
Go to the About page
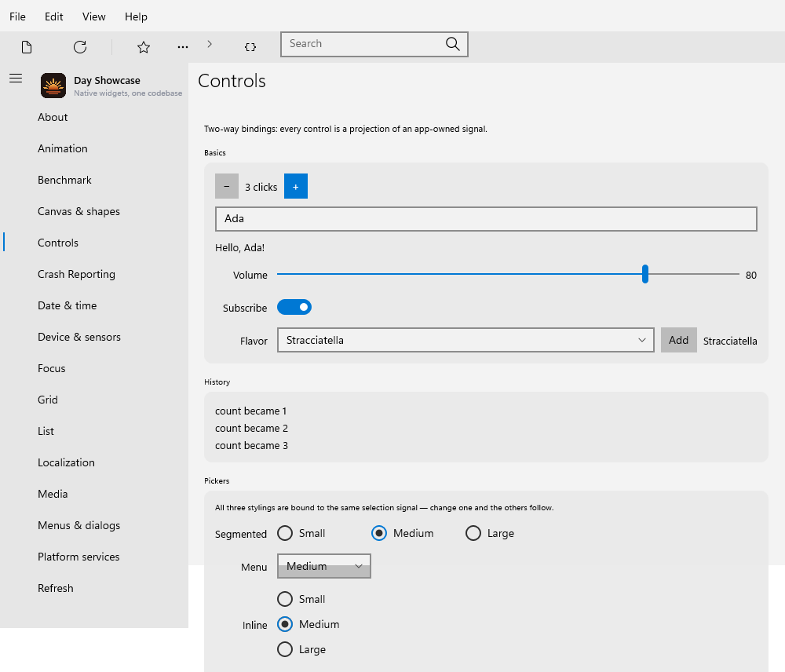coord(94,117)
